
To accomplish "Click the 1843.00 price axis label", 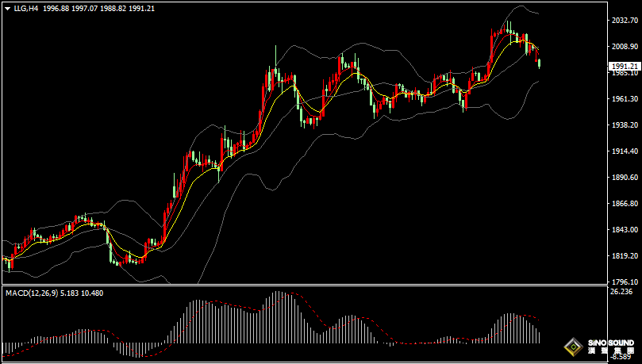I will click(x=624, y=230).
